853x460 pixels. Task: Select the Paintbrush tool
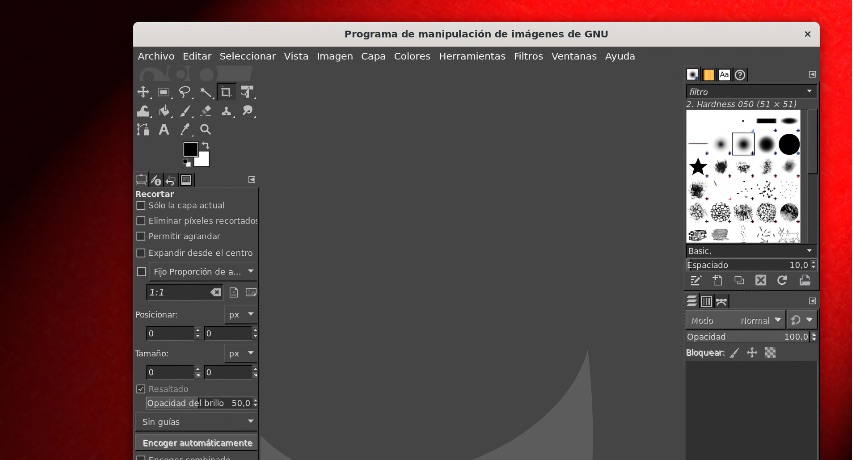click(x=185, y=111)
